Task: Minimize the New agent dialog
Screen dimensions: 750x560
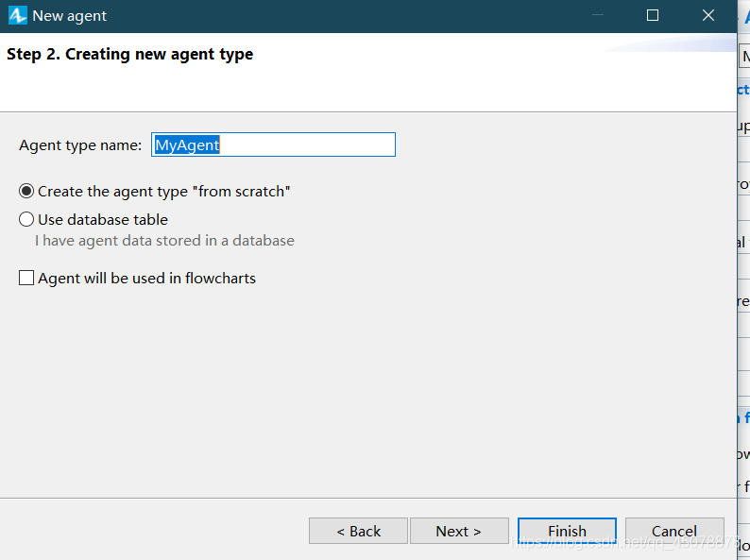Action: click(596, 16)
